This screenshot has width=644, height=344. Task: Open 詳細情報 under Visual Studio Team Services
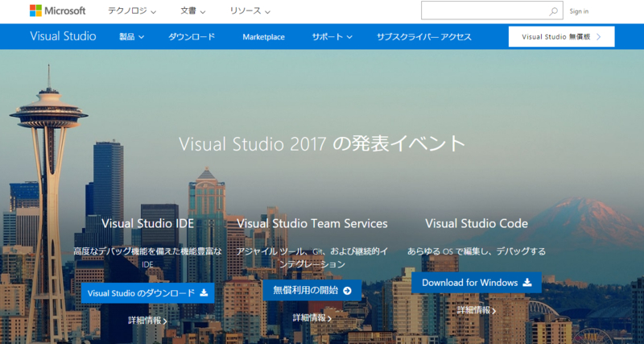point(312,317)
